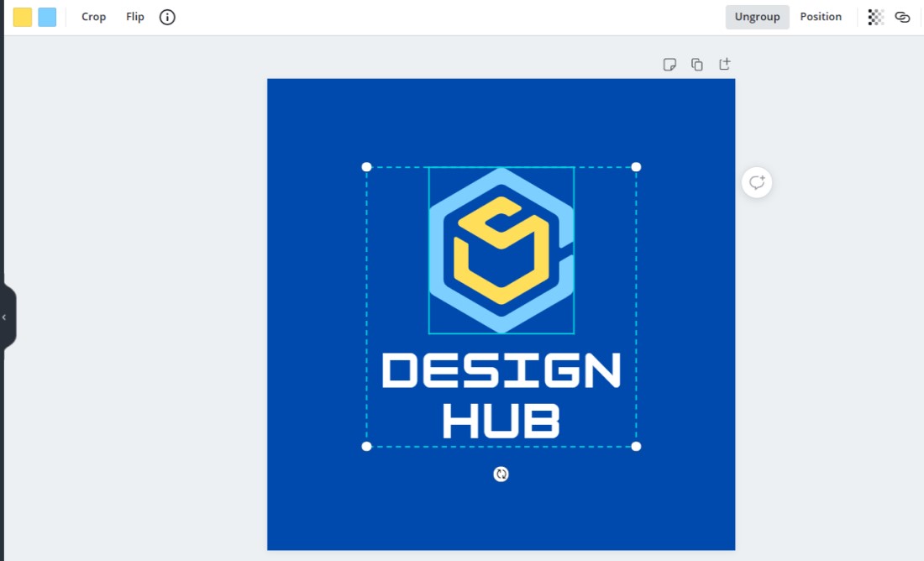Viewport: 924px width, 561px height.
Task: Select the HUB text line
Action: pos(501,421)
